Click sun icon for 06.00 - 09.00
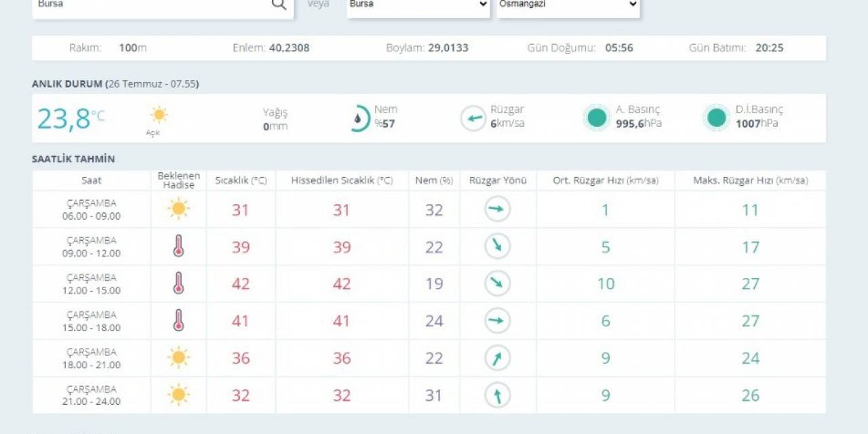 pyautogui.click(x=178, y=209)
